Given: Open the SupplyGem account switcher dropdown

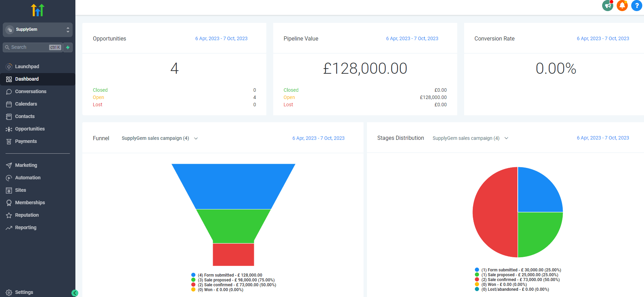Looking at the screenshot, I should (38, 30).
